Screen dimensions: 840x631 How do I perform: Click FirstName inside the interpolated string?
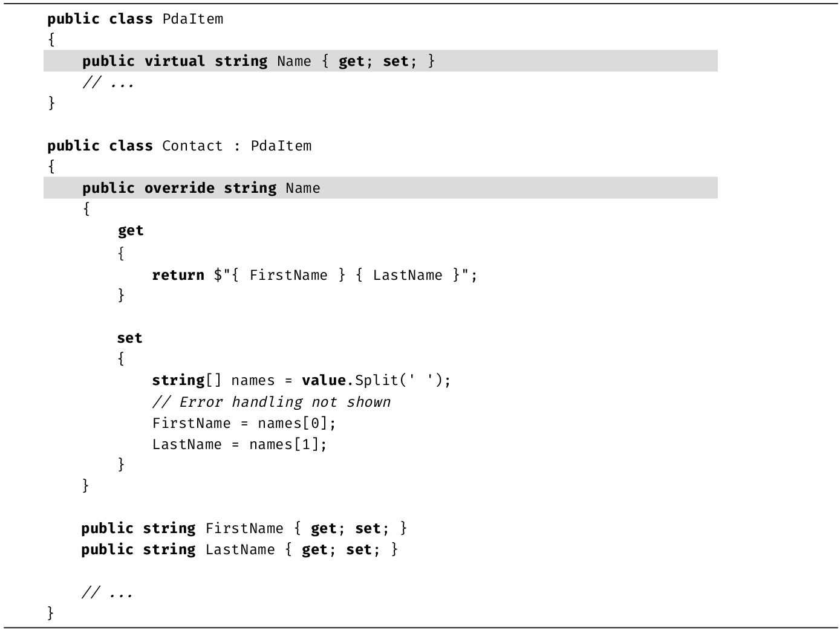pyautogui.click(x=288, y=275)
